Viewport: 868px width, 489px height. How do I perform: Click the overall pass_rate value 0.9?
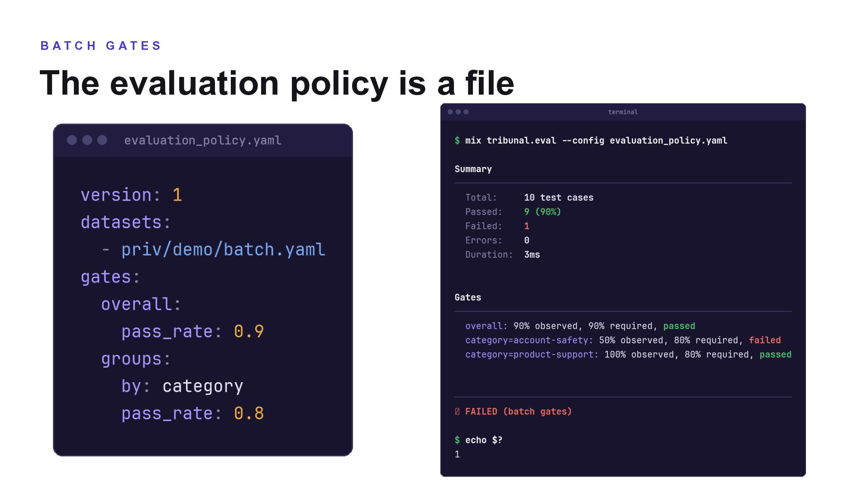click(249, 331)
